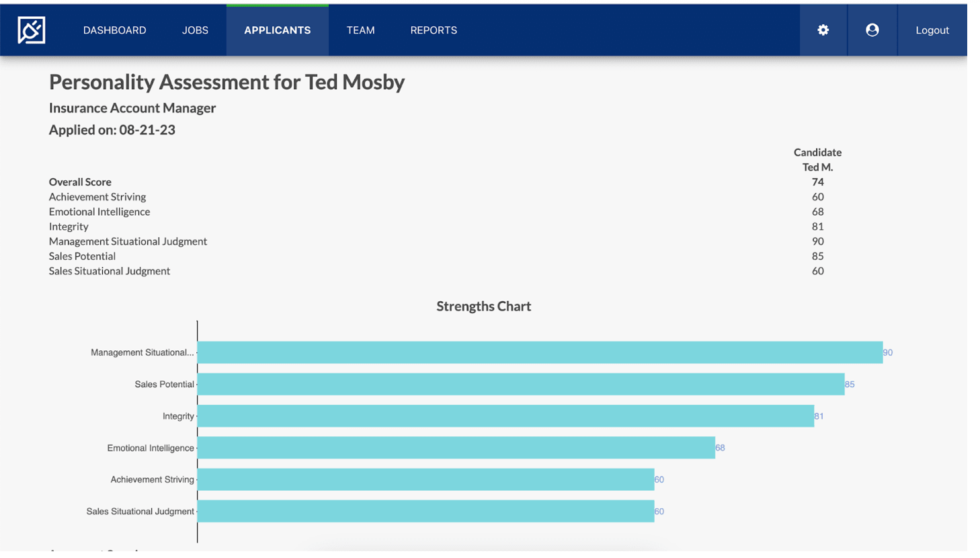Click the Personality Assessment for Ted Mosby title

pyautogui.click(x=227, y=82)
